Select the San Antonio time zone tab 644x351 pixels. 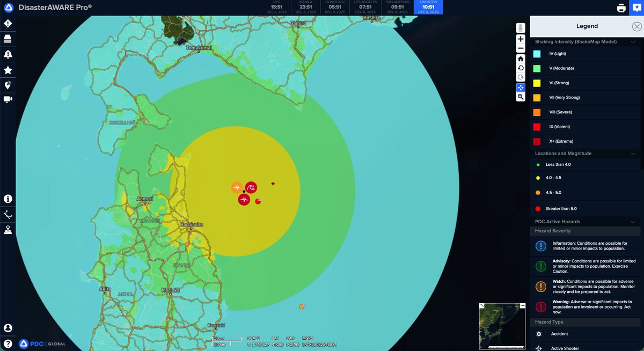point(398,7)
